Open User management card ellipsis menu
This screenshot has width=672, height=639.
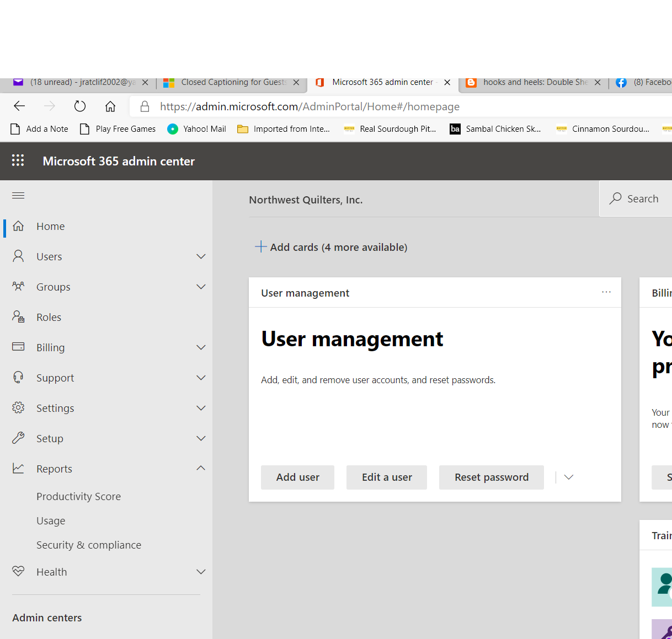click(606, 292)
